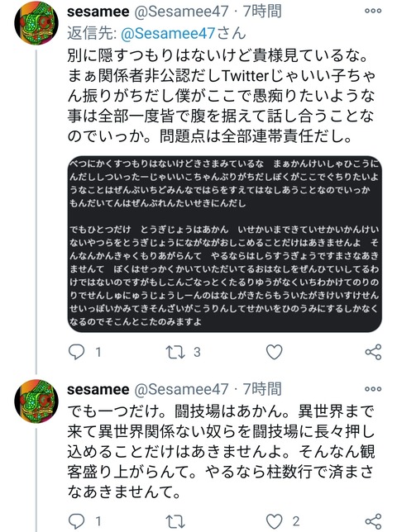
Task: Open the 7時間 timestamp of first tweet
Action: pos(262,12)
